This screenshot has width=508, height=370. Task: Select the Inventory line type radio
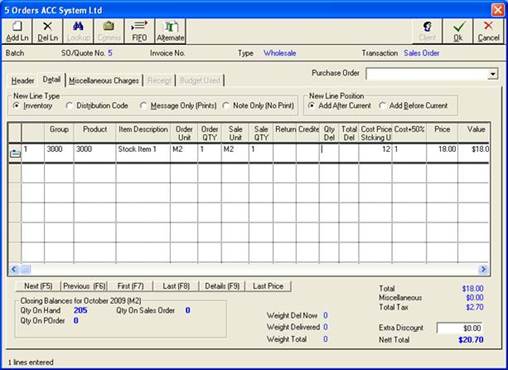tap(16, 106)
